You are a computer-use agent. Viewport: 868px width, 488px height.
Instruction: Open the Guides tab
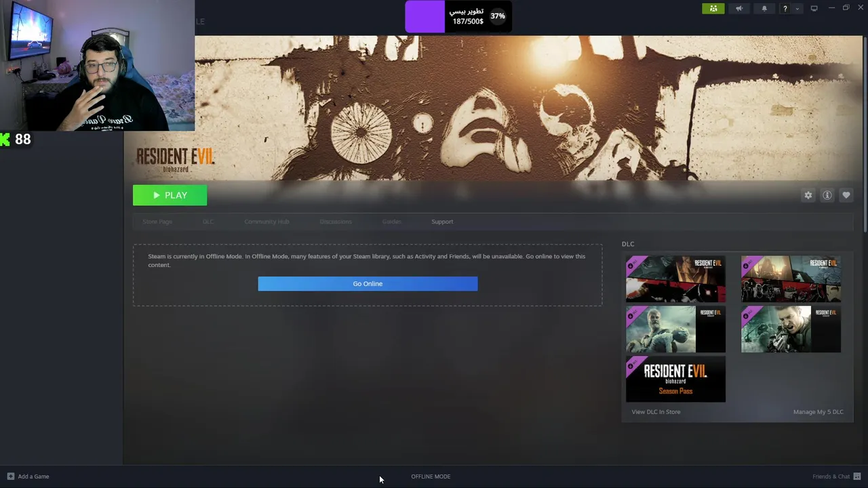point(391,222)
